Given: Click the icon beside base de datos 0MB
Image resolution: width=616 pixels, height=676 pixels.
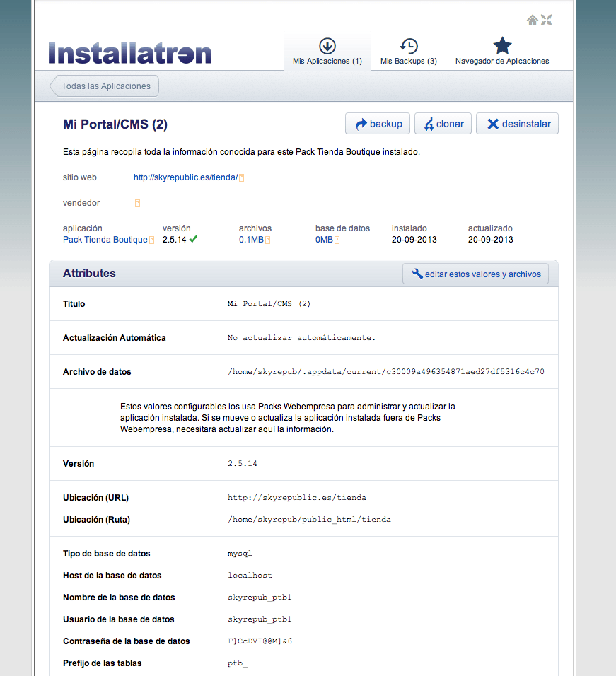Looking at the screenshot, I should click(337, 240).
